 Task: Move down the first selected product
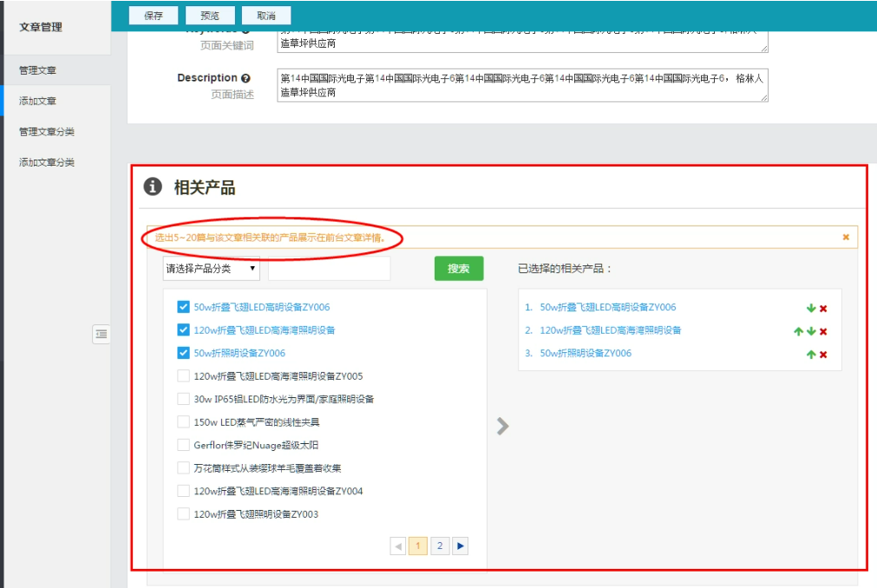point(810,308)
